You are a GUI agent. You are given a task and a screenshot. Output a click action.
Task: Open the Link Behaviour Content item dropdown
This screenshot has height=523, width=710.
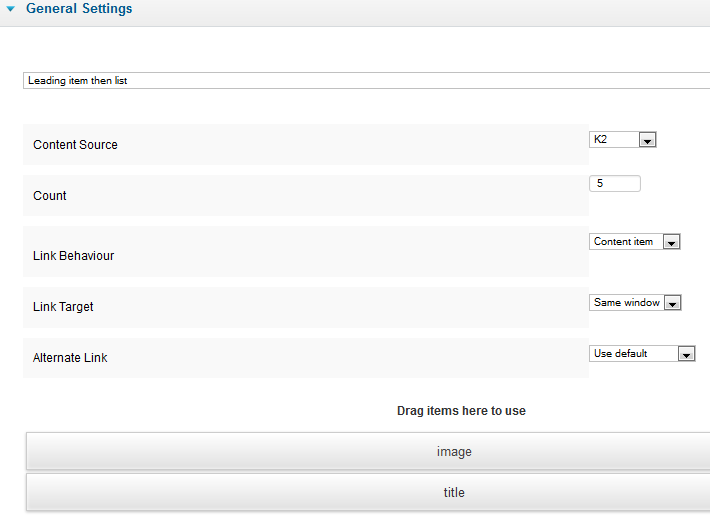pyautogui.click(x=634, y=242)
